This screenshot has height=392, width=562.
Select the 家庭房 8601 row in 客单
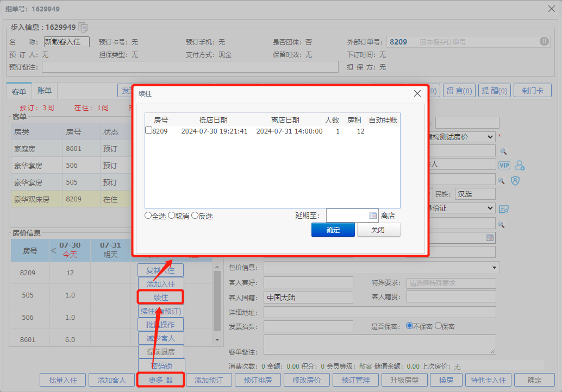(x=72, y=149)
